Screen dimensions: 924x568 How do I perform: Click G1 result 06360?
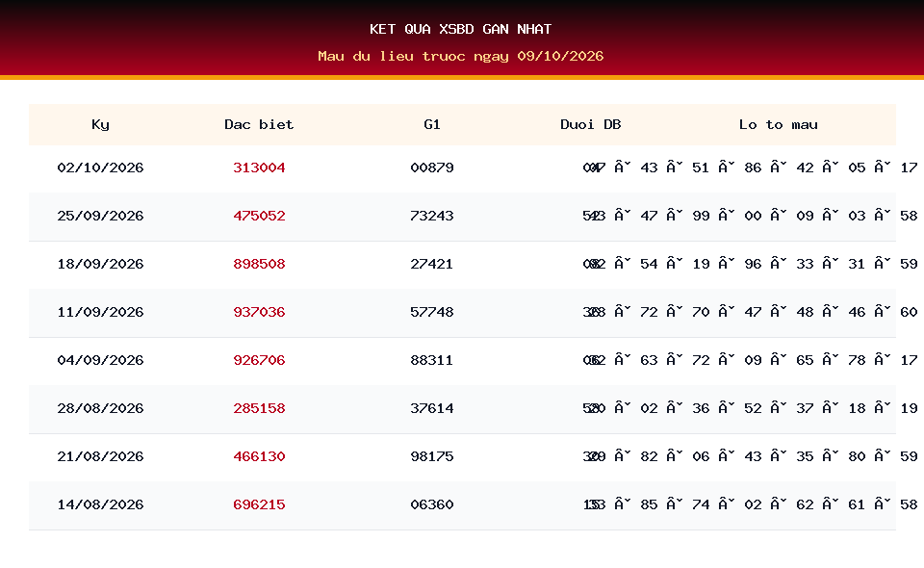tap(432, 504)
